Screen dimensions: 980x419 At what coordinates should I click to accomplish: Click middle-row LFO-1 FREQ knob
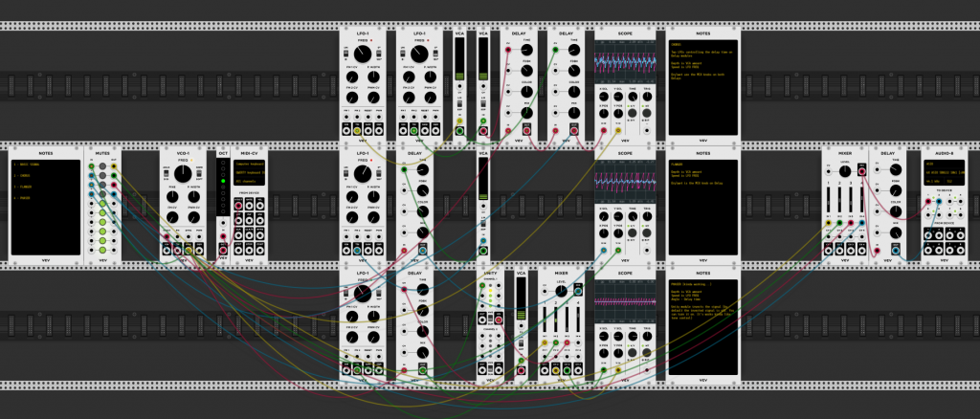coord(363,174)
